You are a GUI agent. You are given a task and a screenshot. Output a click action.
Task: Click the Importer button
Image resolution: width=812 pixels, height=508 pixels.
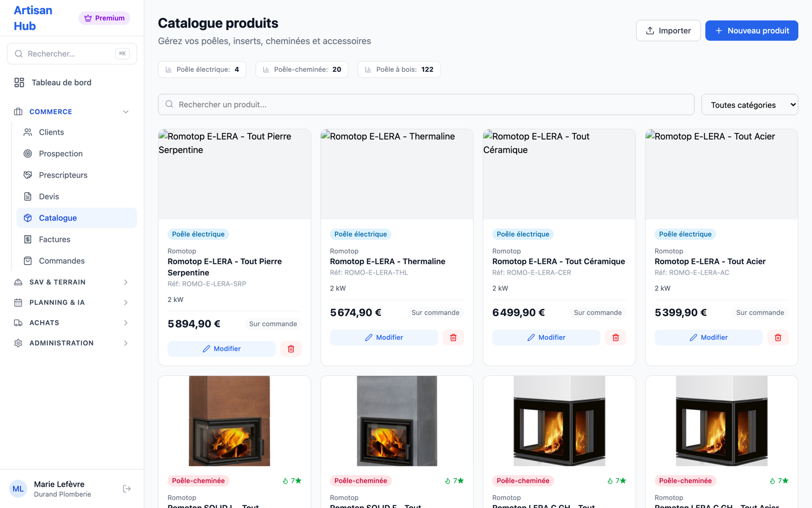[668, 30]
